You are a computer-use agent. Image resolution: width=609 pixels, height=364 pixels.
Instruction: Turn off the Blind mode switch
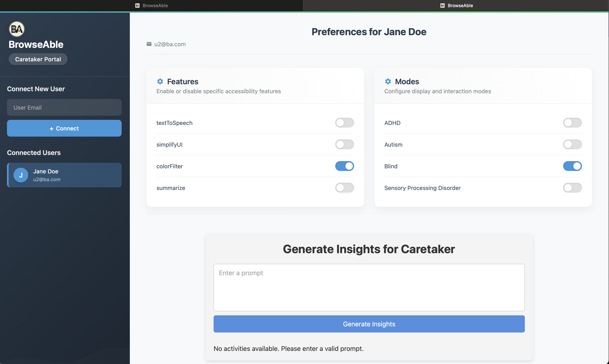pos(572,166)
